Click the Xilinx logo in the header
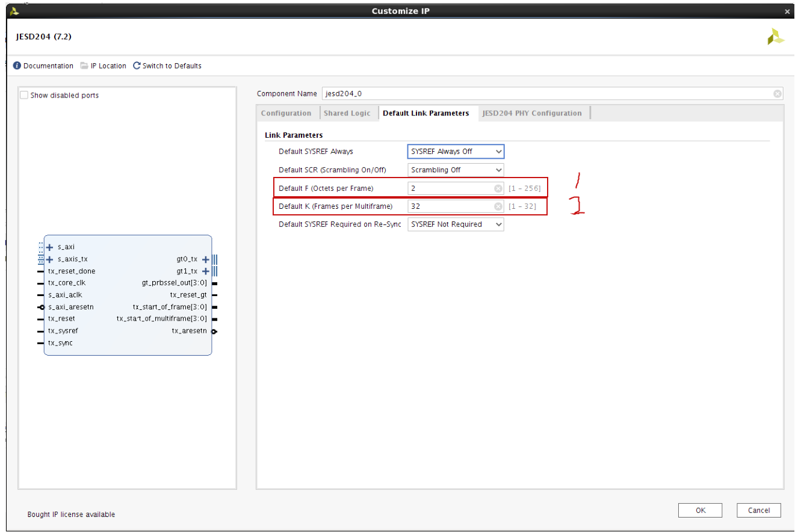798x532 pixels. [776, 37]
